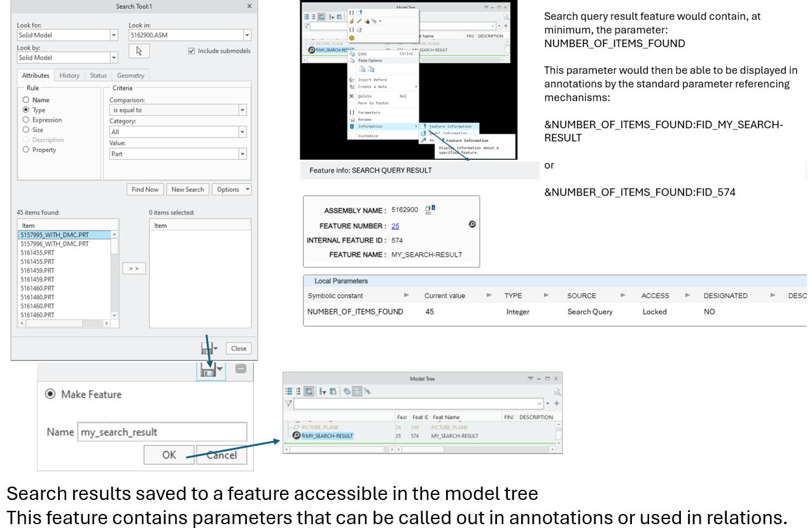The height and width of the screenshot is (528, 812).
Task: Choose Feature Information from the Information submenu
Action: 451,127
